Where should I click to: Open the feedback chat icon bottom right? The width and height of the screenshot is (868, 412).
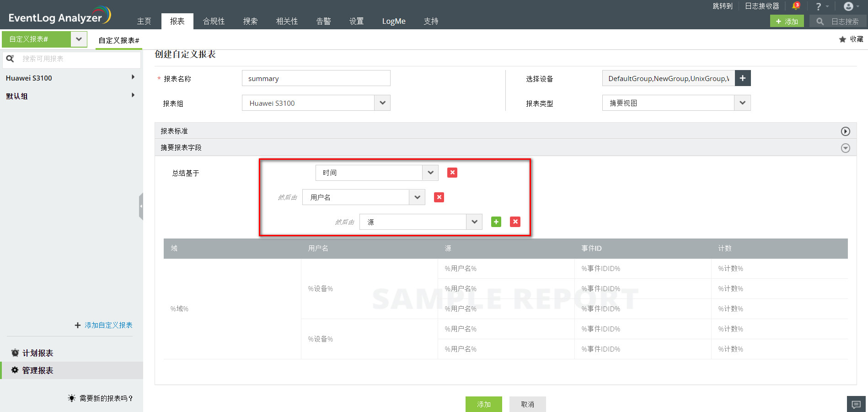(x=856, y=404)
